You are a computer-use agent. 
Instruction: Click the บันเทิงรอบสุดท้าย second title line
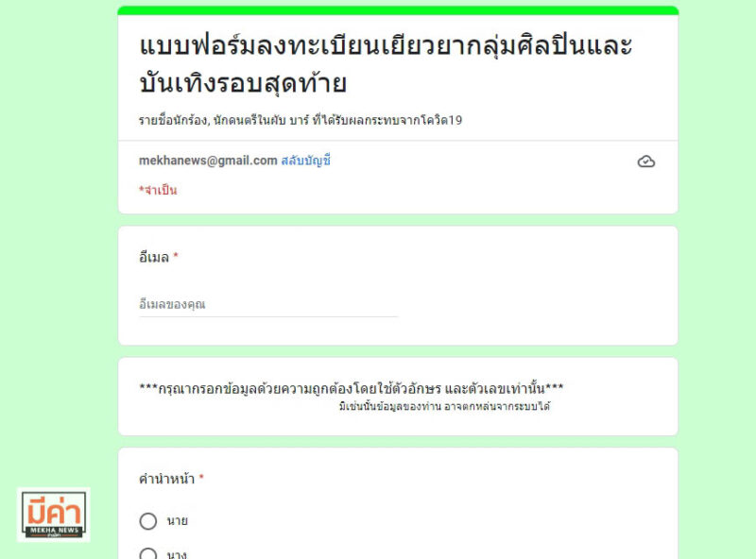[243, 83]
